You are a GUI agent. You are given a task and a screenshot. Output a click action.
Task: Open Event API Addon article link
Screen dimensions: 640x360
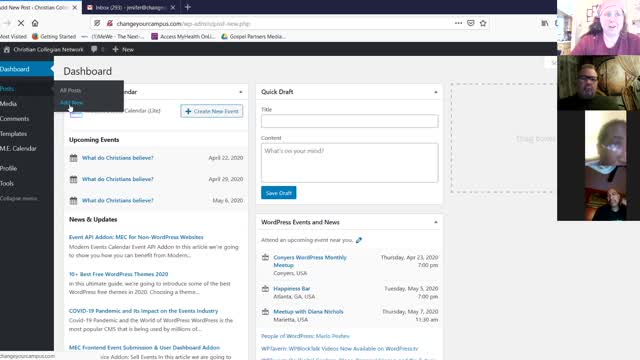pos(136,237)
